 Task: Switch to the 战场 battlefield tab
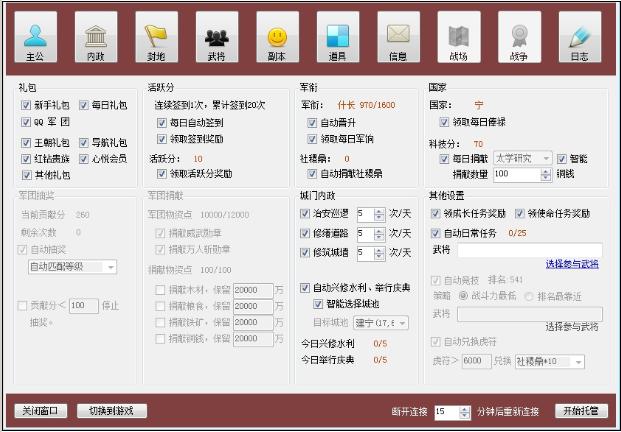(x=458, y=39)
